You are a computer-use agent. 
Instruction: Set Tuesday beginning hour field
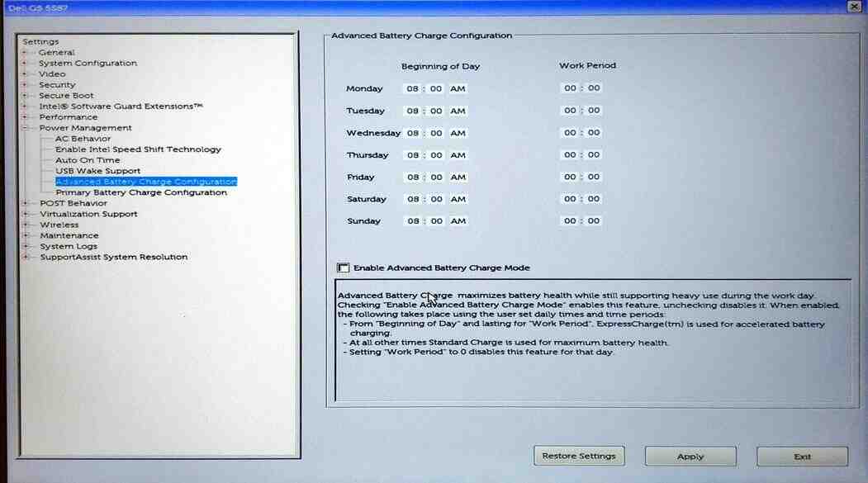(412, 111)
